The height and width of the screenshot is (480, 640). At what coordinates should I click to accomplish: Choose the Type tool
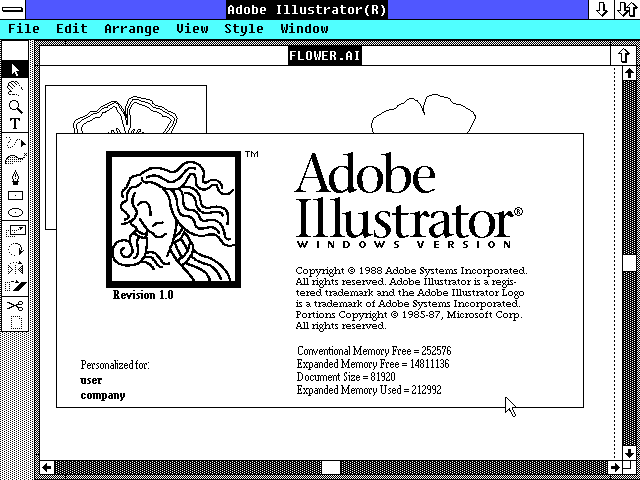click(x=15, y=124)
